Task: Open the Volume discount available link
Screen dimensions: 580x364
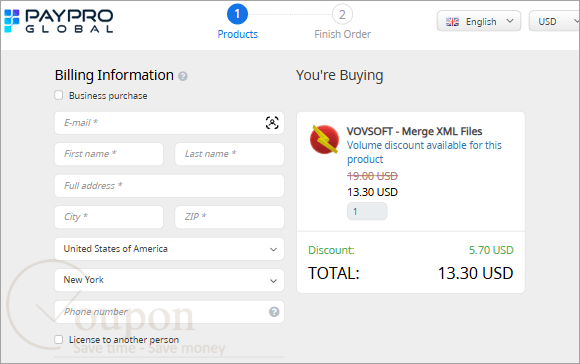Action: (x=424, y=152)
